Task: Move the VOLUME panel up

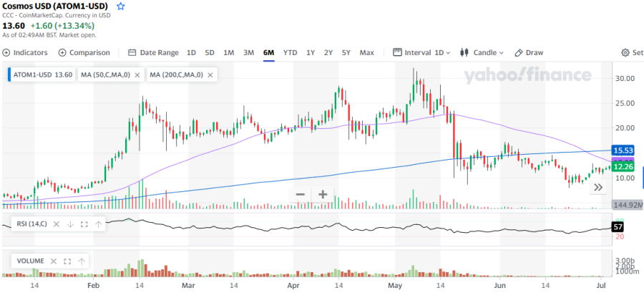Action: coord(82,261)
